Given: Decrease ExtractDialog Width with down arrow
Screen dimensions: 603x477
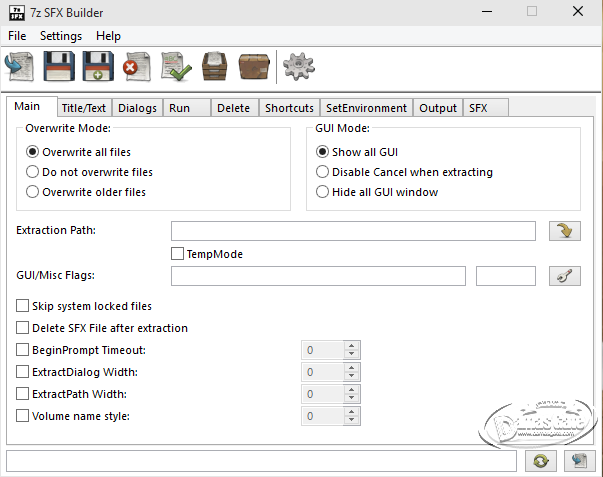Looking at the screenshot, I should (x=351, y=376).
